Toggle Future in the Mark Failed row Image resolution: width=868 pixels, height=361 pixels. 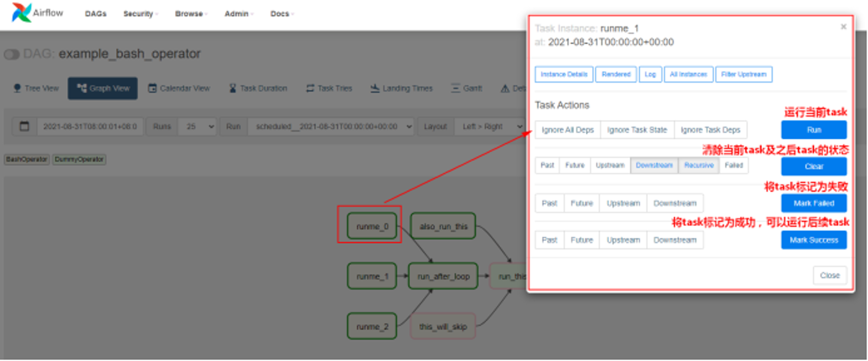tap(582, 203)
